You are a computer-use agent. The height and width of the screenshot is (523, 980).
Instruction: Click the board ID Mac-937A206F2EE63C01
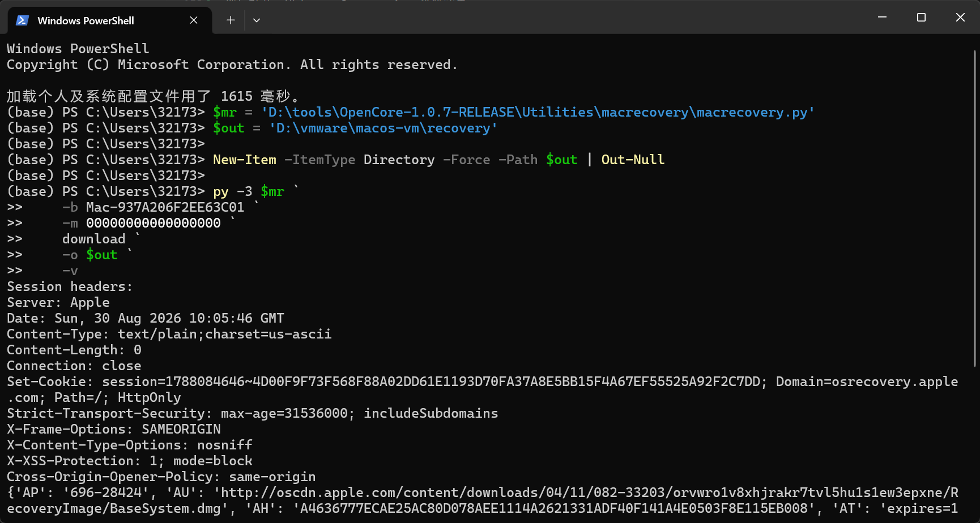(165, 207)
